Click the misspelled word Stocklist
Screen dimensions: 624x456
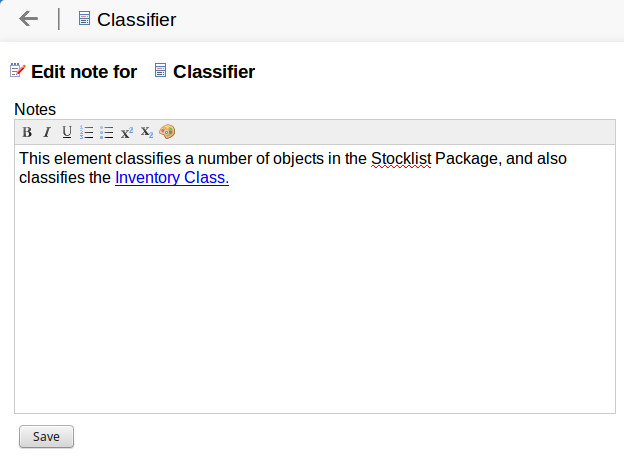click(x=401, y=159)
